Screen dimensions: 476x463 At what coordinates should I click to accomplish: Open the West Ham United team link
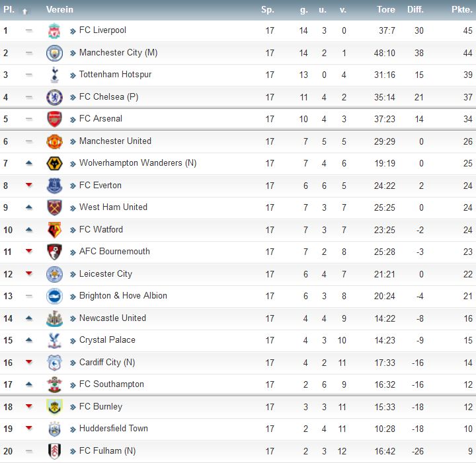click(x=113, y=207)
